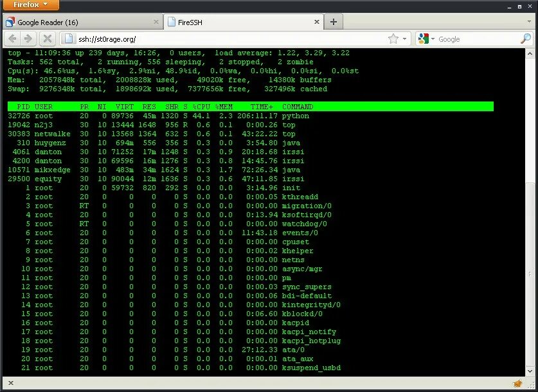Click the netns command text

293,260
